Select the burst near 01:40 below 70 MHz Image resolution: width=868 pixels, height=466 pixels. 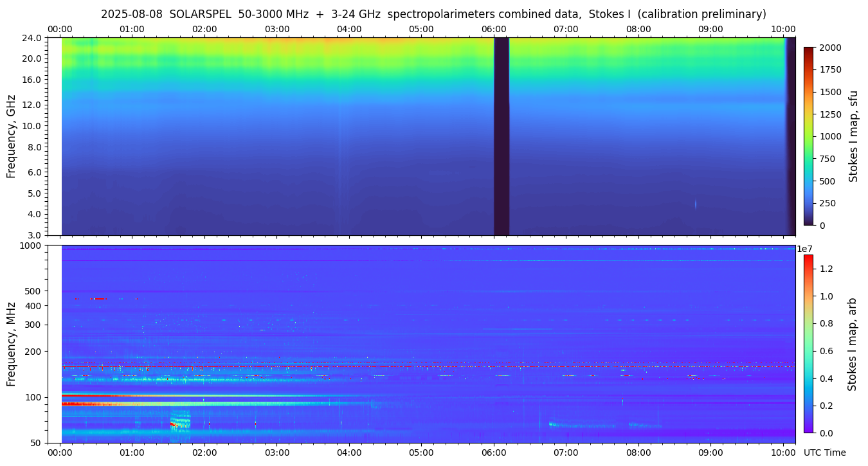pos(178,423)
